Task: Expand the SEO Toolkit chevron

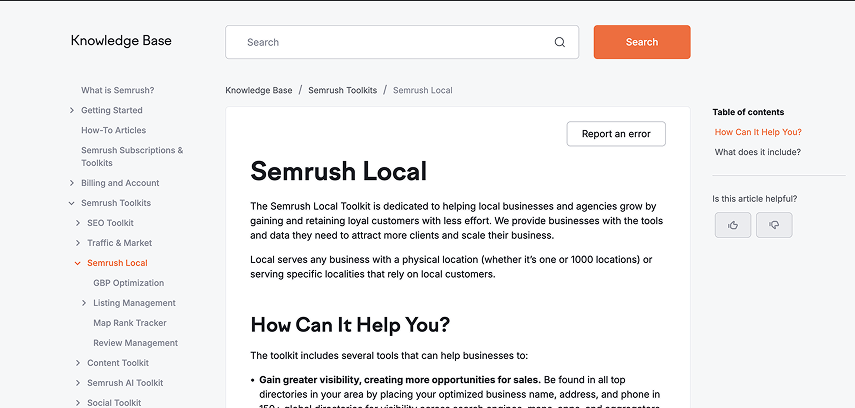Action: coord(78,223)
